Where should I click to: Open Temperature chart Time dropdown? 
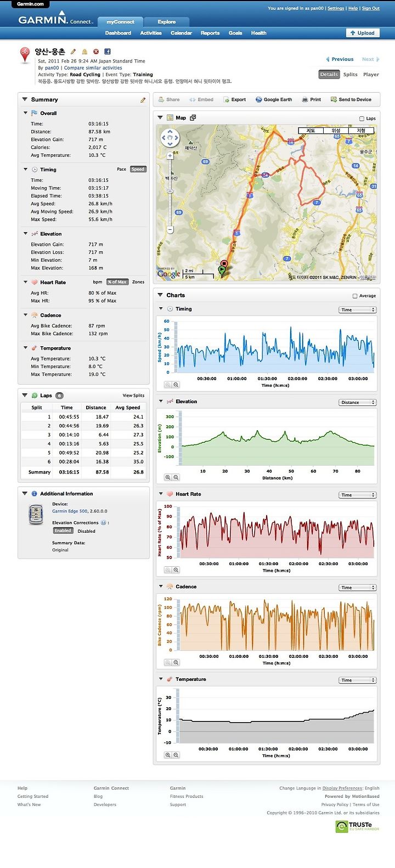pyautogui.click(x=357, y=680)
